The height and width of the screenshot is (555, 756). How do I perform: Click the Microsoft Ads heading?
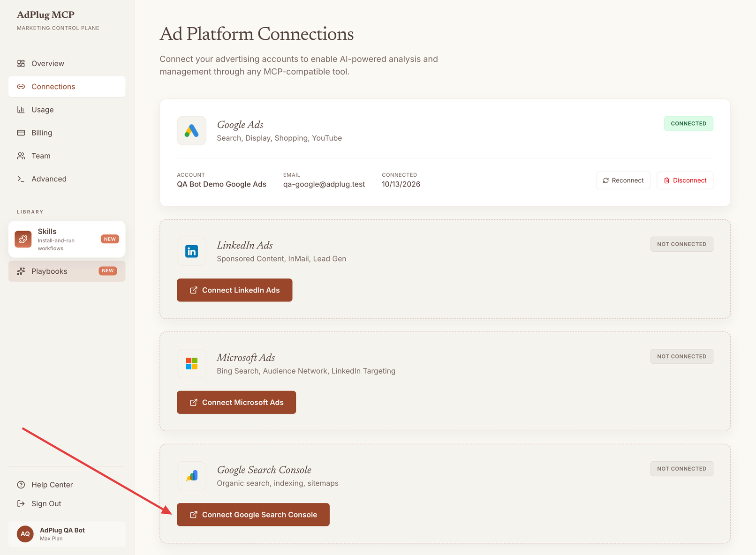pos(246,358)
